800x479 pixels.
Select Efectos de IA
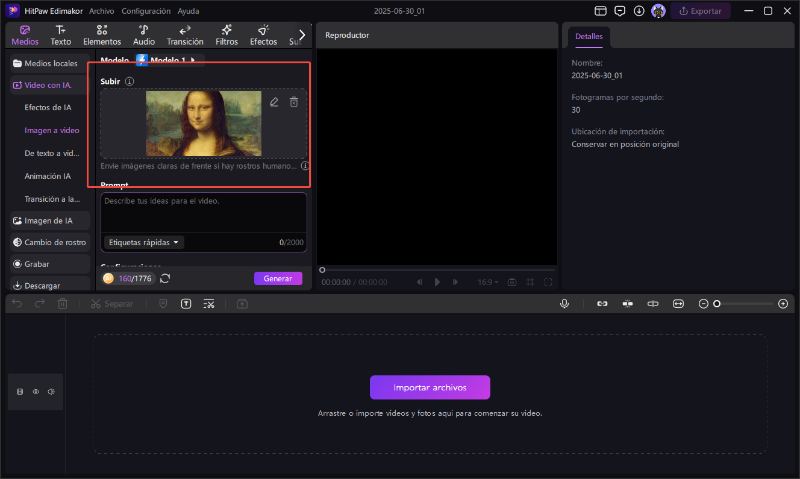click(x=48, y=107)
